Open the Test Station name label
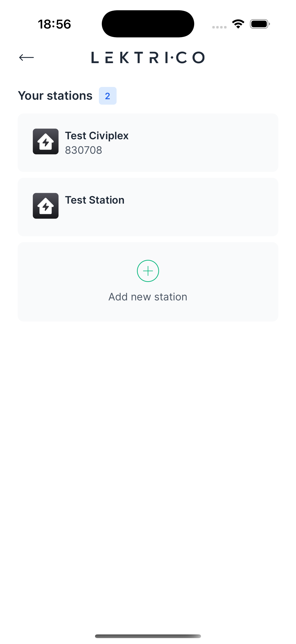 click(x=95, y=200)
